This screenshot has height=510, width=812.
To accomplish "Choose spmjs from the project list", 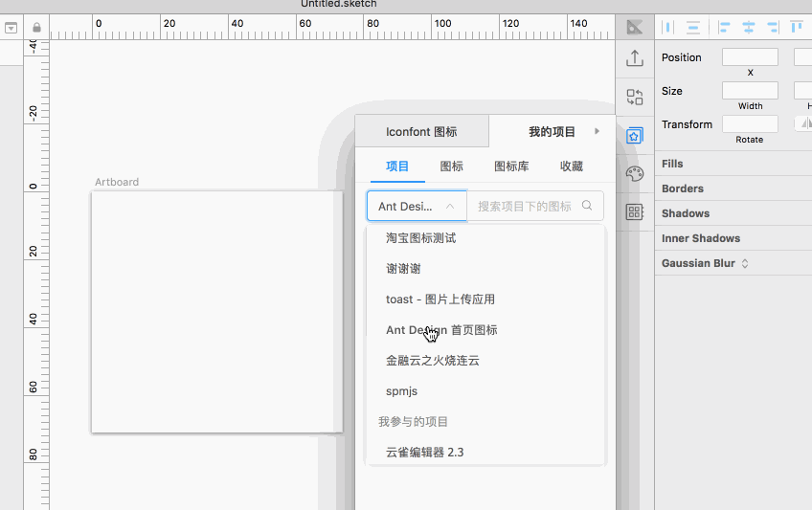I will pos(485,391).
